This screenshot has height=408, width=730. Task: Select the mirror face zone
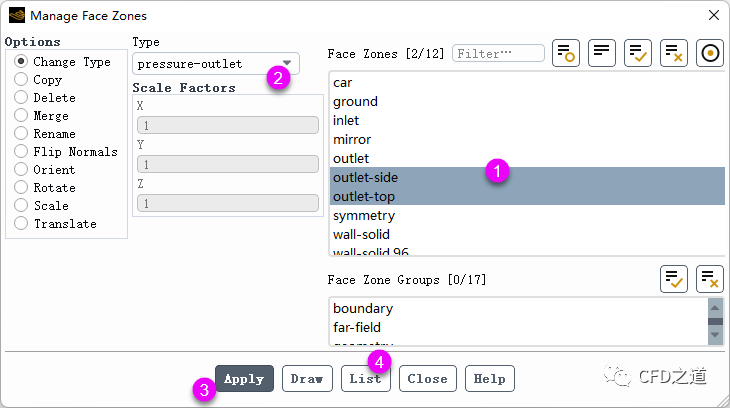[352, 140]
